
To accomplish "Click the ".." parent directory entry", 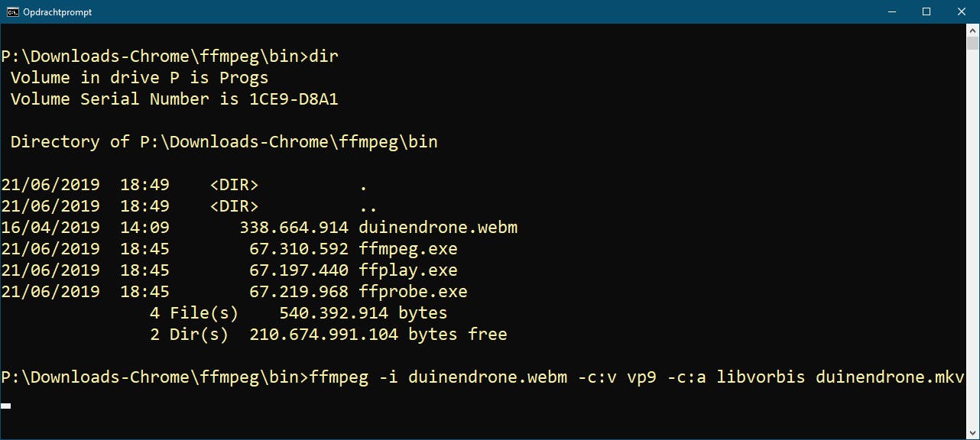I will (x=368, y=206).
